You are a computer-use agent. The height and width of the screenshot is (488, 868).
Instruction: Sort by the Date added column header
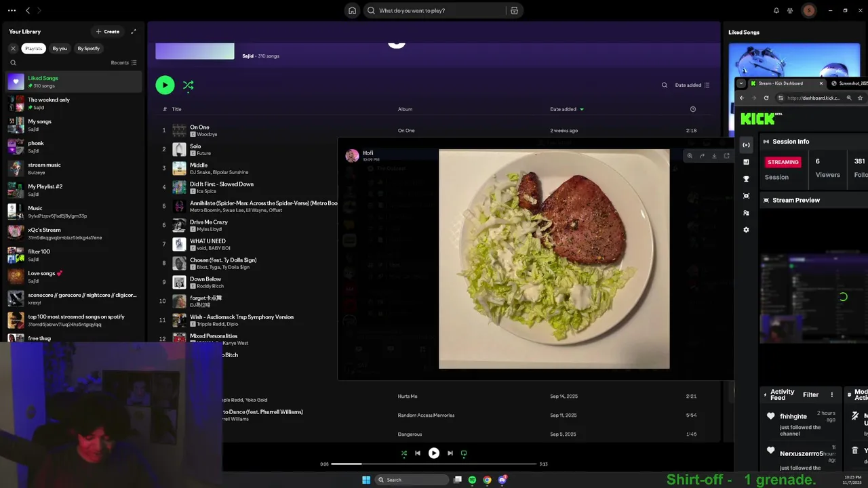pyautogui.click(x=567, y=109)
